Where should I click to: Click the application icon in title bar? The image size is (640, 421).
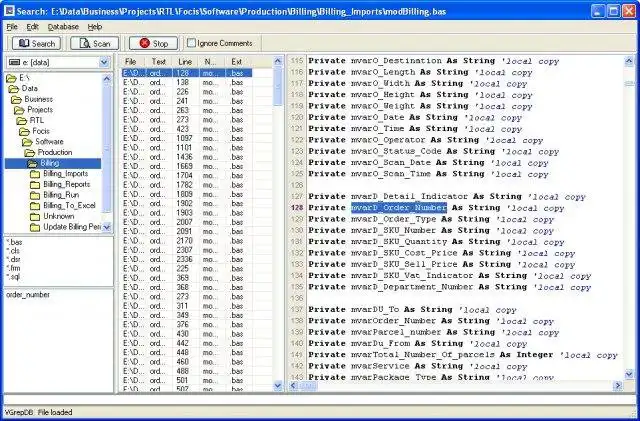coord(9,11)
